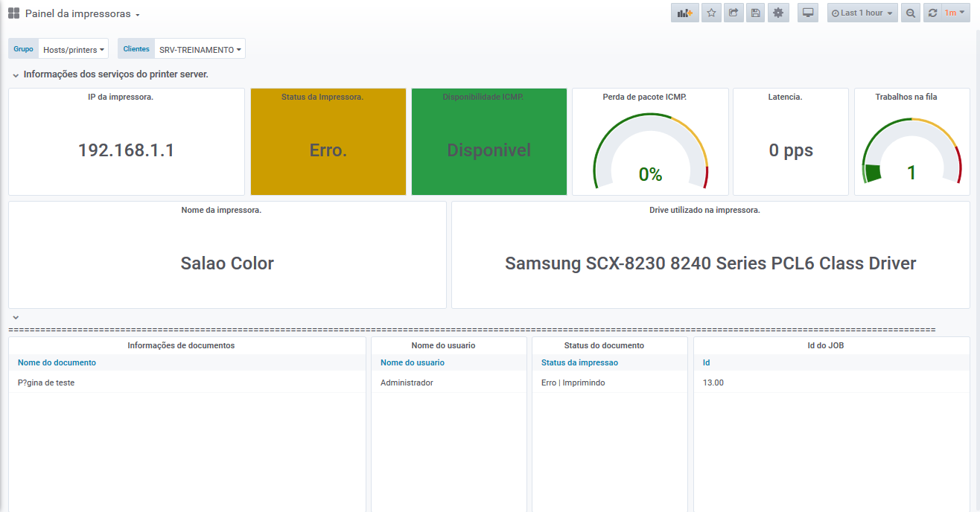Image resolution: width=980 pixels, height=512 pixels.
Task: Open the Nome do usuario panel title menu
Action: point(443,345)
